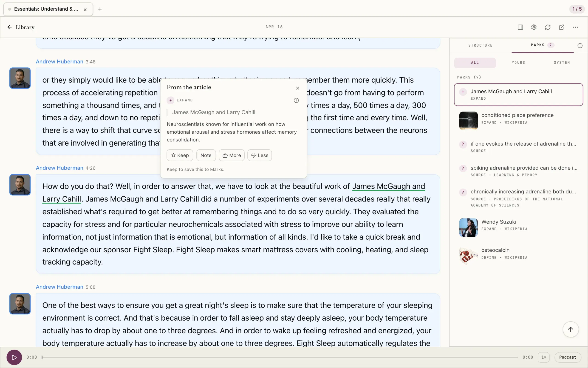Viewport: 588px width, 368px height.
Task: Select the Marks tab
Action: click(542, 45)
